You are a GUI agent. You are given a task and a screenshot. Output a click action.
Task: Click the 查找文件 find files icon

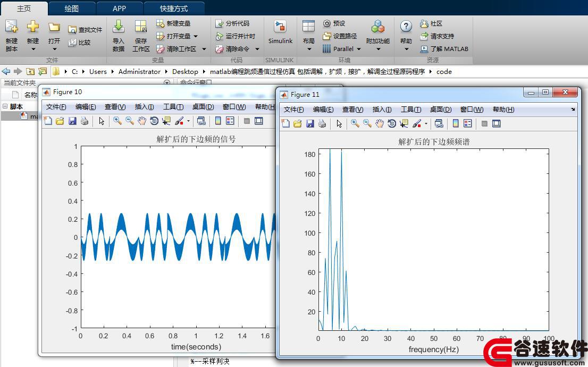click(x=72, y=30)
